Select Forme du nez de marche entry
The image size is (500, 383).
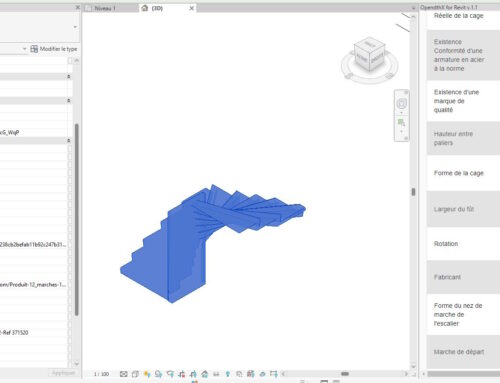coord(463,314)
